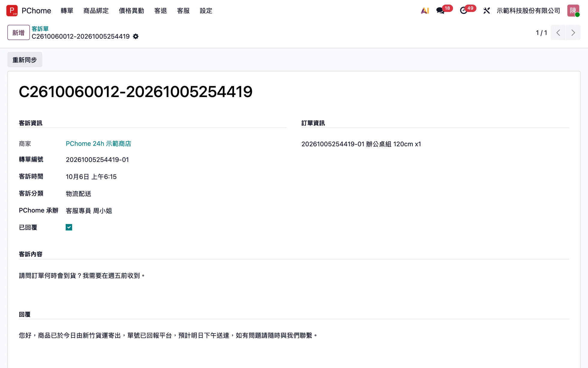This screenshot has height=368, width=588.
Task: Open PChome 24h 示範商店 merchant link
Action: [98, 144]
